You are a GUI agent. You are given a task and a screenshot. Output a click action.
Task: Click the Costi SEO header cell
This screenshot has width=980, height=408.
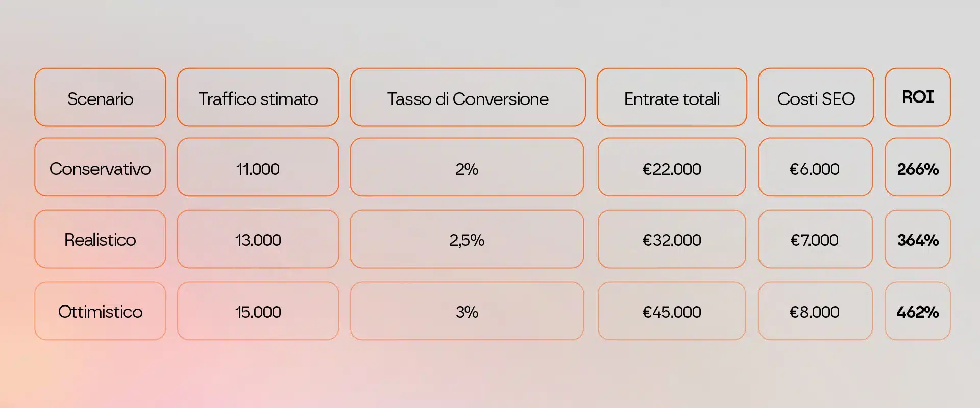tap(816, 97)
